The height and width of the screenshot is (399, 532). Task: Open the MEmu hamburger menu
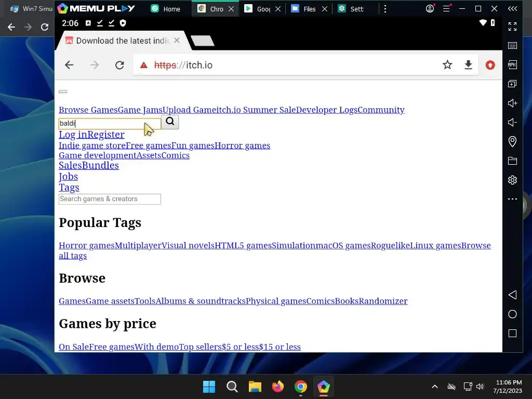pyautogui.click(x=446, y=8)
